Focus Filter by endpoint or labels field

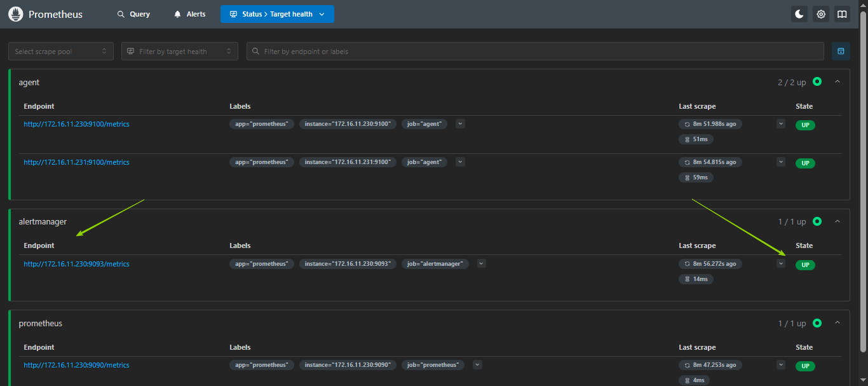point(535,52)
